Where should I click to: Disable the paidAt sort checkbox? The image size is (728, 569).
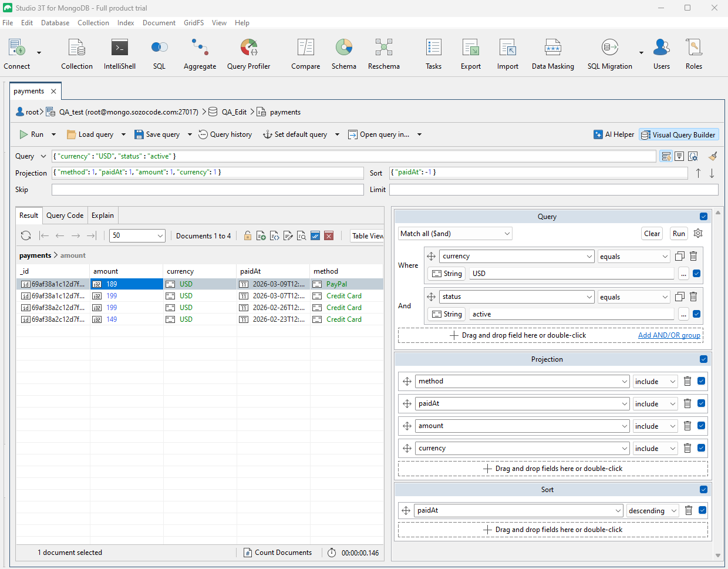pos(703,510)
